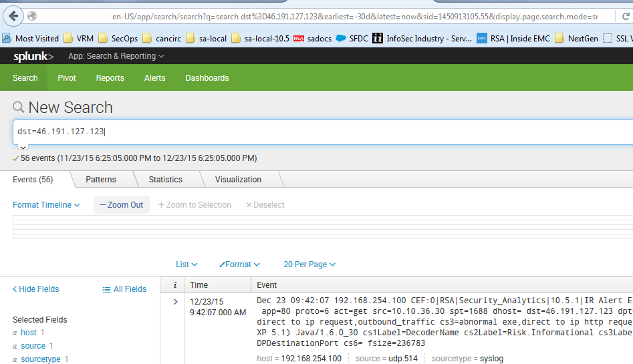Open the App: Search & Reporting dropdown
Viewport: 633px width, 364px height.
(x=116, y=57)
